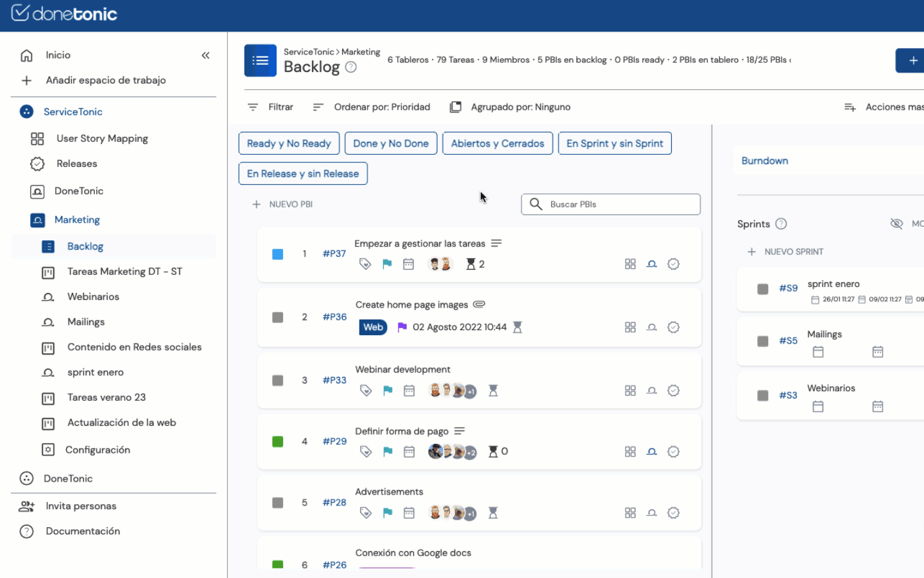
Task: Click the Buscar PBIs search field
Action: pyautogui.click(x=620, y=204)
